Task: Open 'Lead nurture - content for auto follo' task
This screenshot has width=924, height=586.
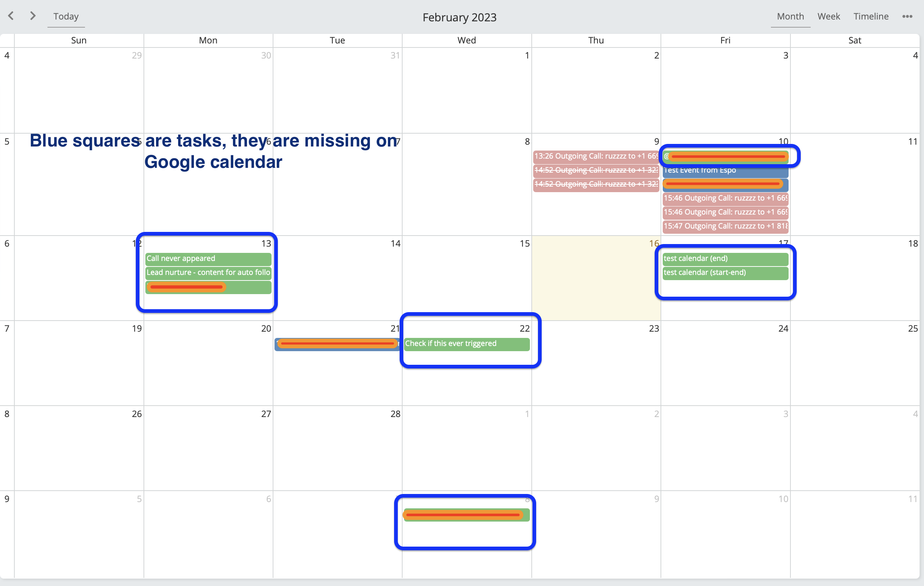Action: click(x=208, y=272)
